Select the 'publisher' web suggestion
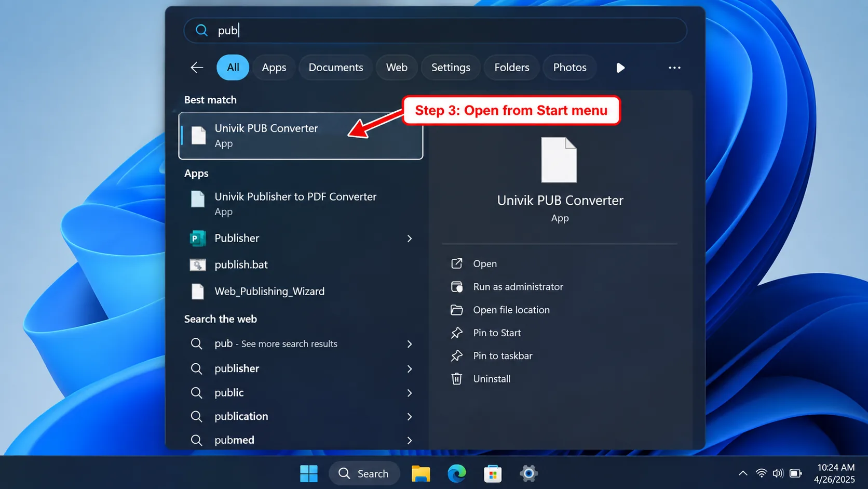The height and width of the screenshot is (489, 868). pyautogui.click(x=301, y=368)
